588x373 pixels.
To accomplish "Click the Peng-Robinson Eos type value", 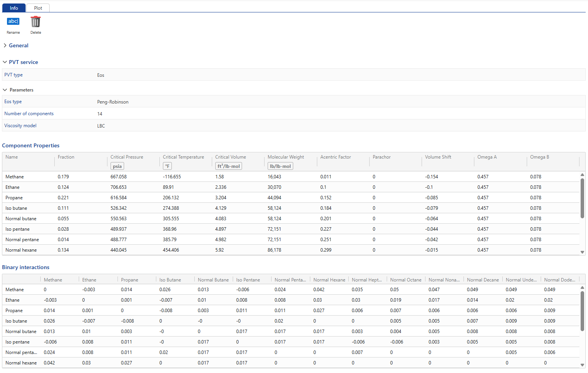I will coord(113,102).
